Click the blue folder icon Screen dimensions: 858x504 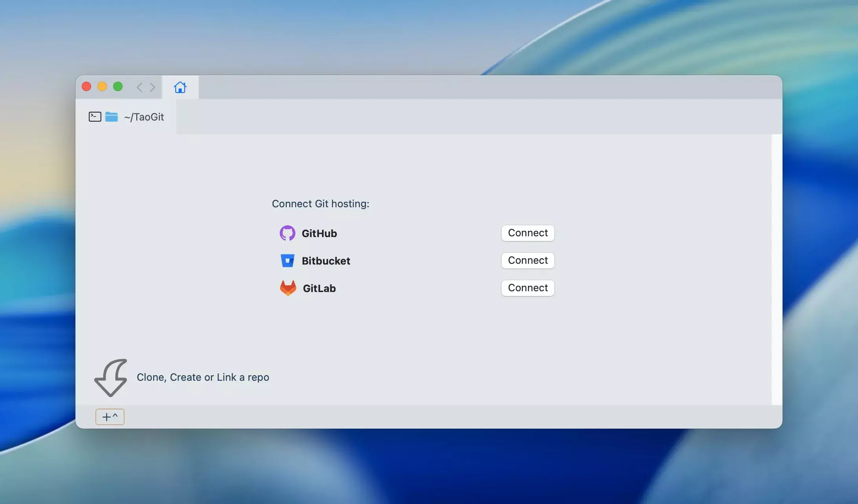112,117
